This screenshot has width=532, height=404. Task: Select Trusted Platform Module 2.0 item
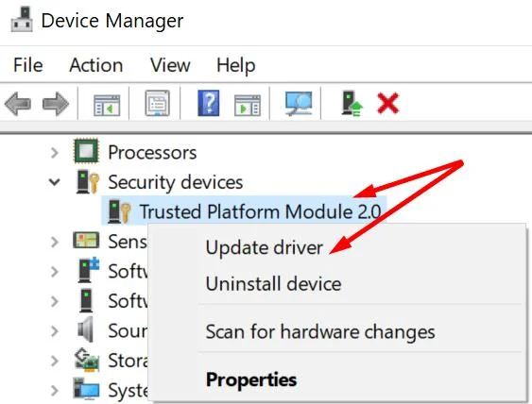[260, 211]
